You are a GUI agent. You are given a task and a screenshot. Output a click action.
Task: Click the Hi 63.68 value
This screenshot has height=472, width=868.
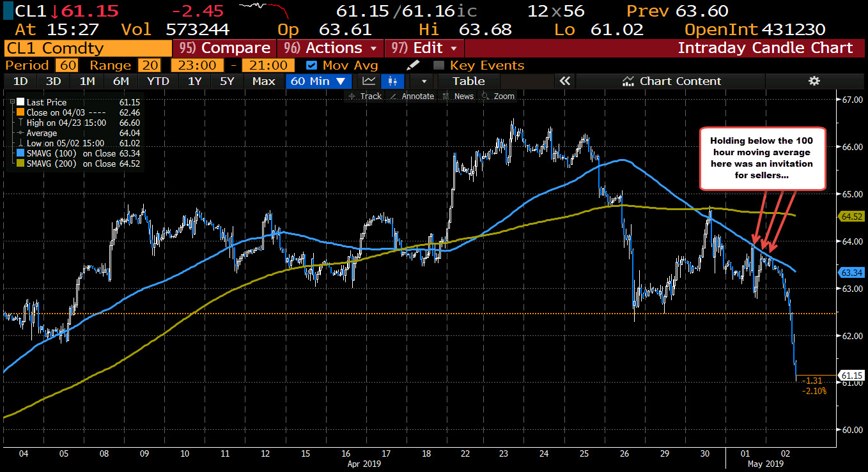[486, 29]
